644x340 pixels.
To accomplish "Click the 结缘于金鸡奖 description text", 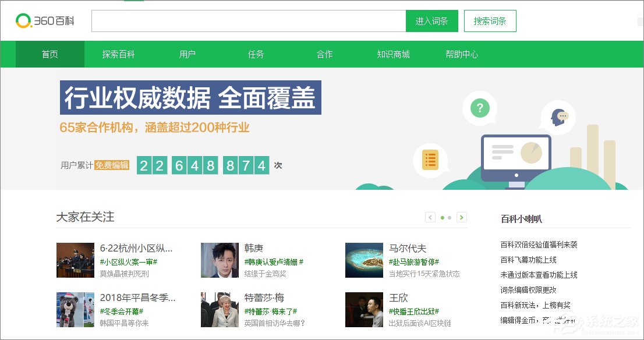I will tap(266, 274).
